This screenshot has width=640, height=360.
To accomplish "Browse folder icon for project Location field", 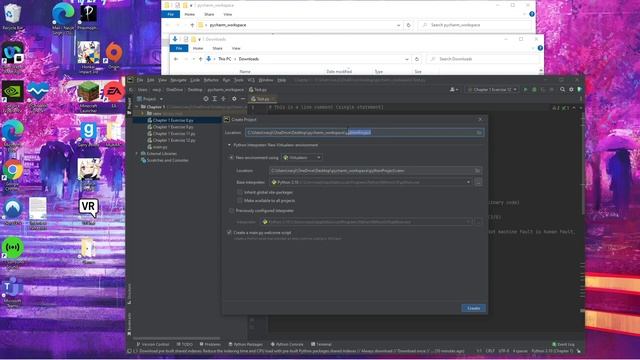I will [479, 133].
